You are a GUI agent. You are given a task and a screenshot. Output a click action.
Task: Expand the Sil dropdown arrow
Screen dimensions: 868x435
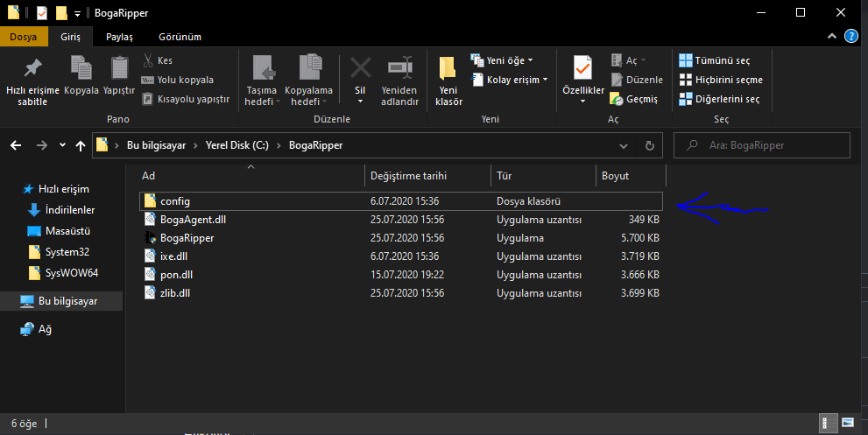click(x=360, y=102)
